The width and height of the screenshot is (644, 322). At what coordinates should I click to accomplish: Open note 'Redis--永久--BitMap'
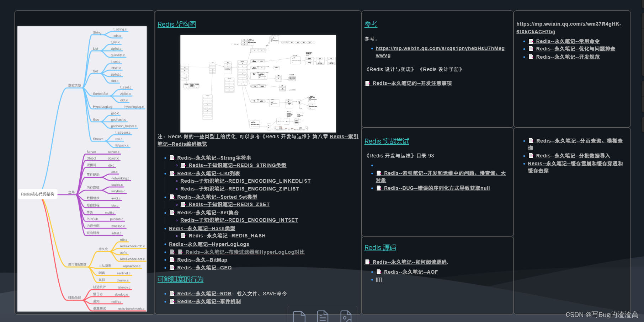pyautogui.click(x=202, y=260)
